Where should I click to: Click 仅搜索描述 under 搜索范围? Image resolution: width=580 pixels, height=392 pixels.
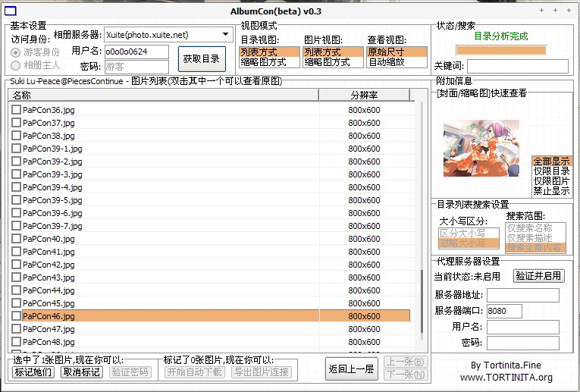535,238
